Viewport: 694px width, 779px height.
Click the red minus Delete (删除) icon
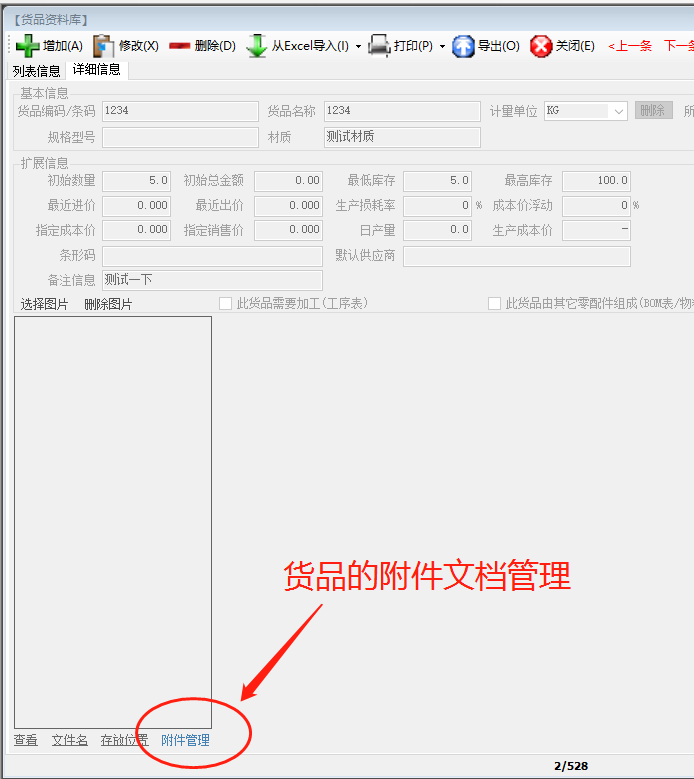pos(180,46)
